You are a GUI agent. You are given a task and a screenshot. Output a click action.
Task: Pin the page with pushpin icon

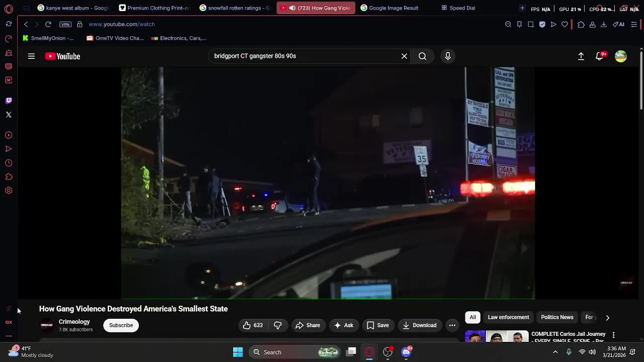519,24
